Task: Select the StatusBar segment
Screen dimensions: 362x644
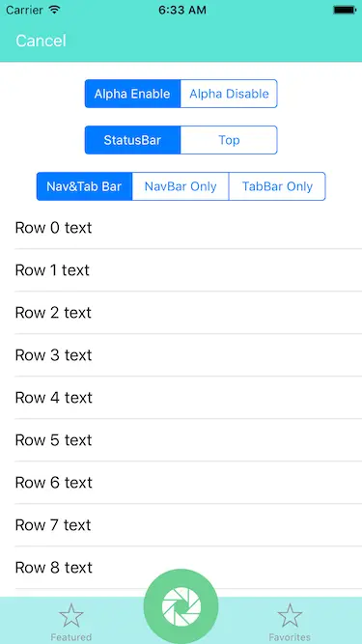Action: tap(132, 140)
